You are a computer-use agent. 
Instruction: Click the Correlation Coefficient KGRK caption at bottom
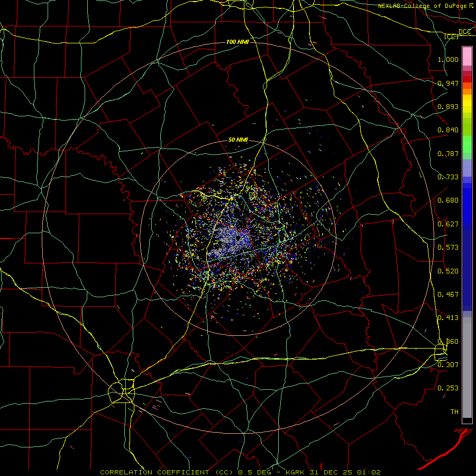click(240, 472)
